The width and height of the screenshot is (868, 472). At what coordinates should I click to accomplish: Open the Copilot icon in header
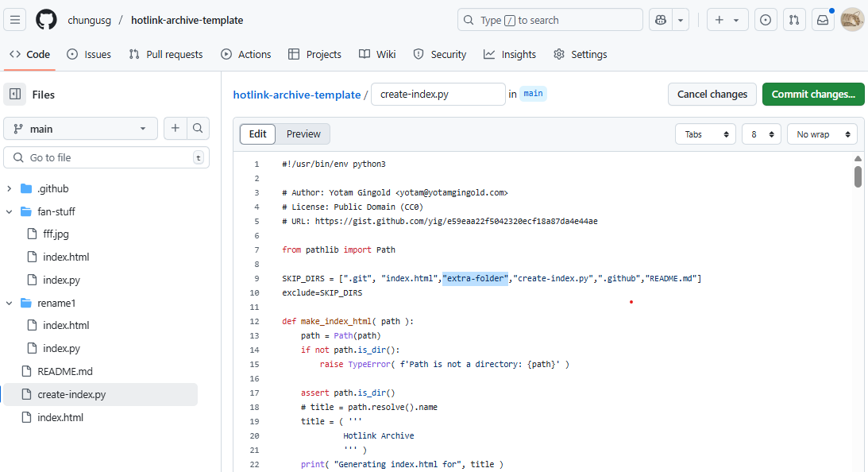click(x=661, y=20)
